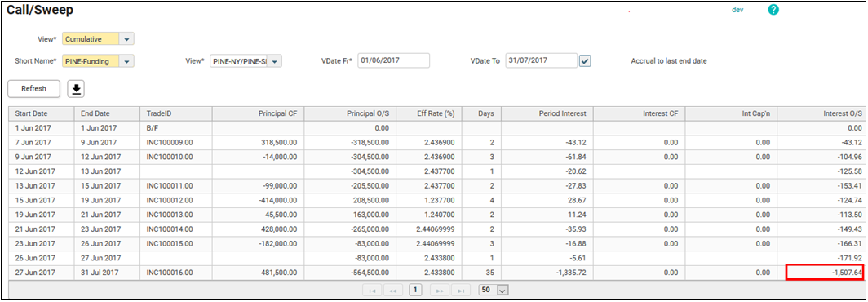This screenshot has width=868, height=302.
Task: Select TradeID INC100009.00 cell
Action: tap(176, 142)
